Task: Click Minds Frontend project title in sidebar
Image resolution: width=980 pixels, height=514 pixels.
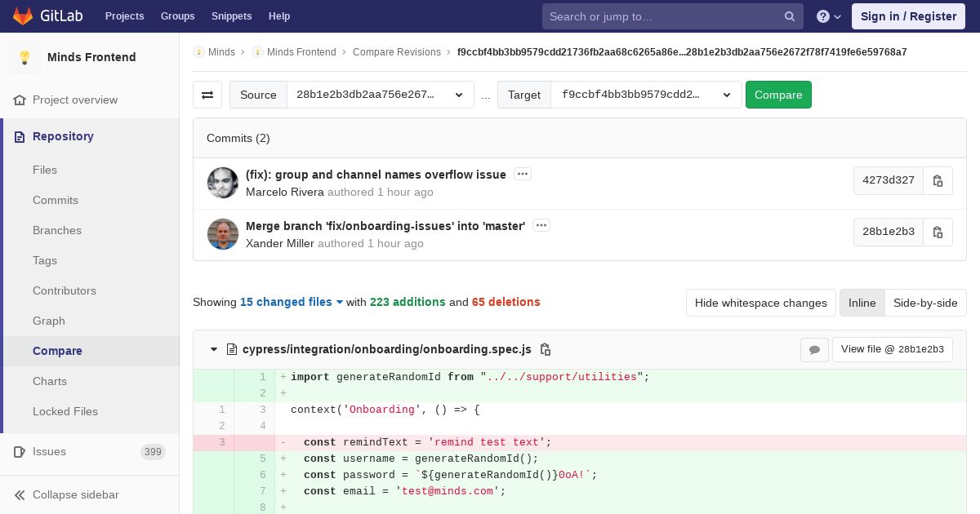Action: click(91, 57)
